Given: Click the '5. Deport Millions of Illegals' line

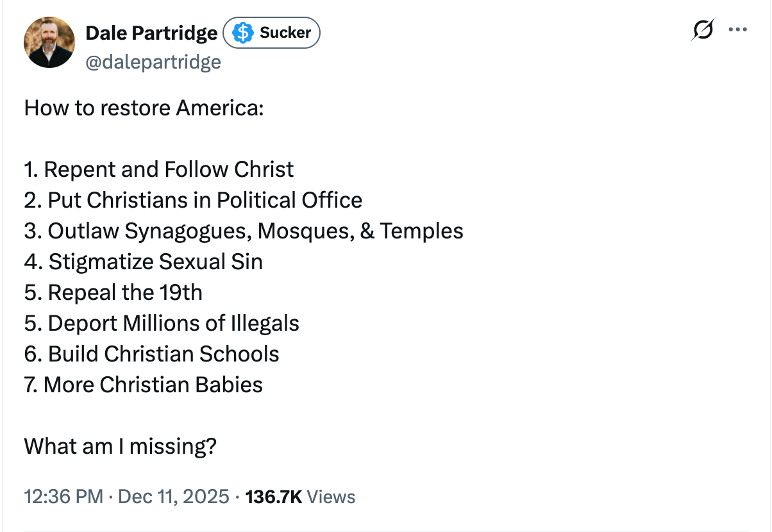Looking at the screenshot, I should click(161, 323).
